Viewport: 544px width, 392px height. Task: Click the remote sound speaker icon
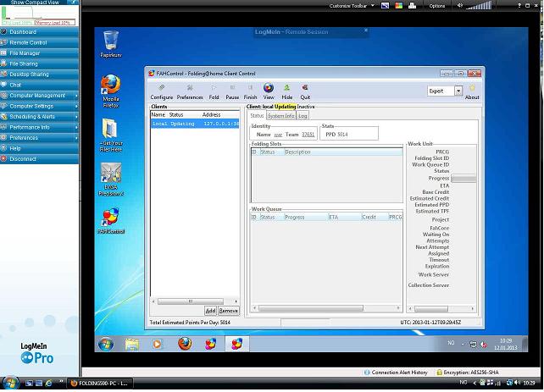pos(460,6)
